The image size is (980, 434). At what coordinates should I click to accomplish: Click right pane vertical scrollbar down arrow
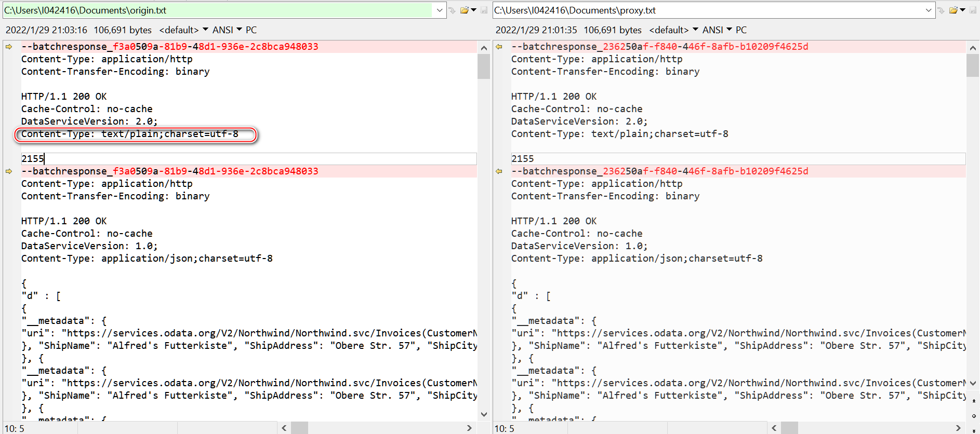click(973, 383)
